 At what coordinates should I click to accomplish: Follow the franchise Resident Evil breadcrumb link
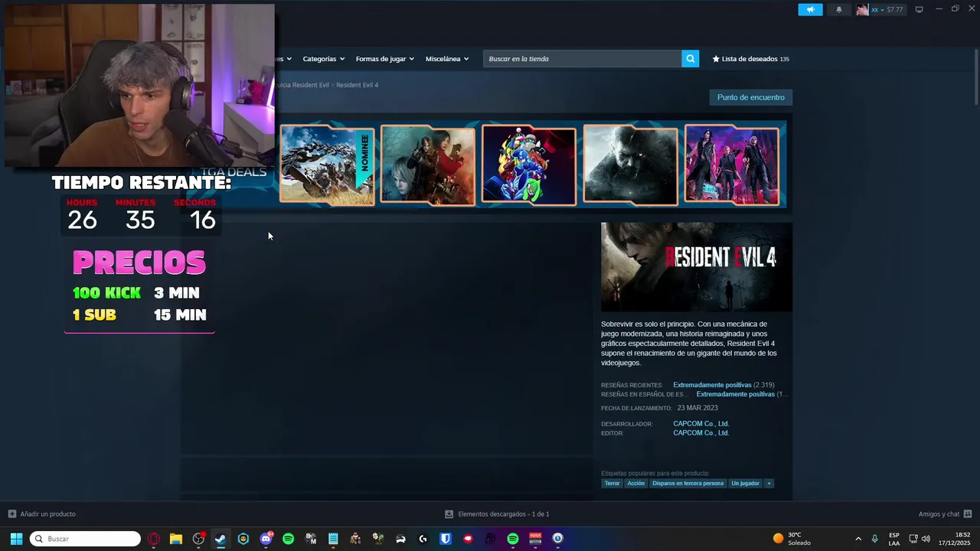pyautogui.click(x=301, y=85)
